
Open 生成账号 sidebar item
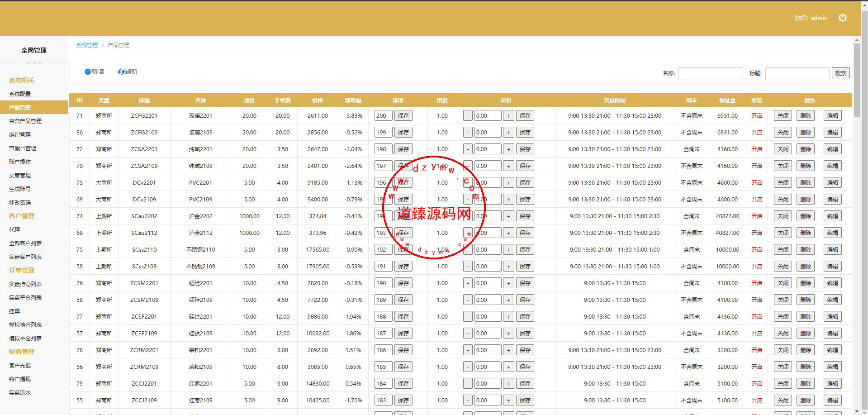20,189
